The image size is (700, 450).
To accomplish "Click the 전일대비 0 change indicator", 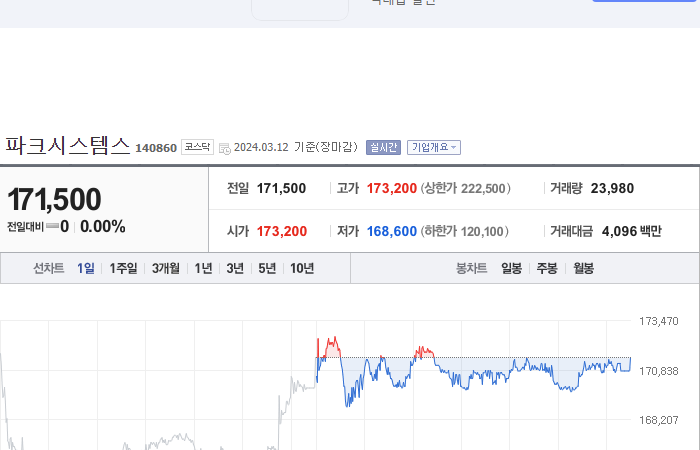I will click(x=38, y=227).
